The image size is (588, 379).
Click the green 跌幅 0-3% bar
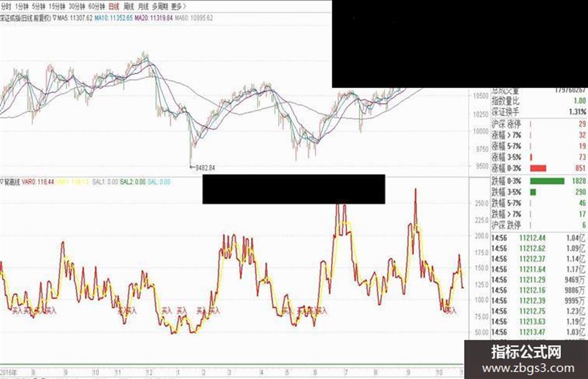[547, 181]
